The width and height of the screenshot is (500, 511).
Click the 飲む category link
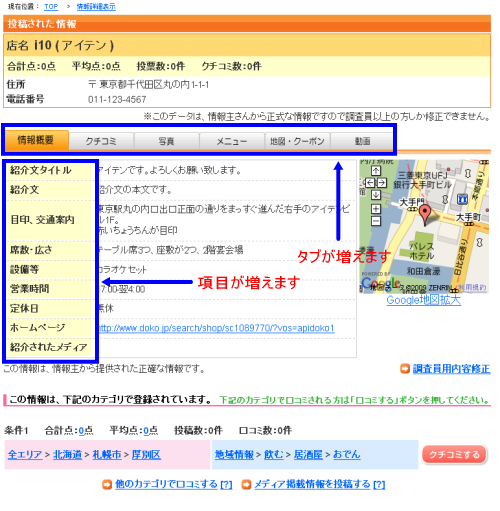[274, 455]
